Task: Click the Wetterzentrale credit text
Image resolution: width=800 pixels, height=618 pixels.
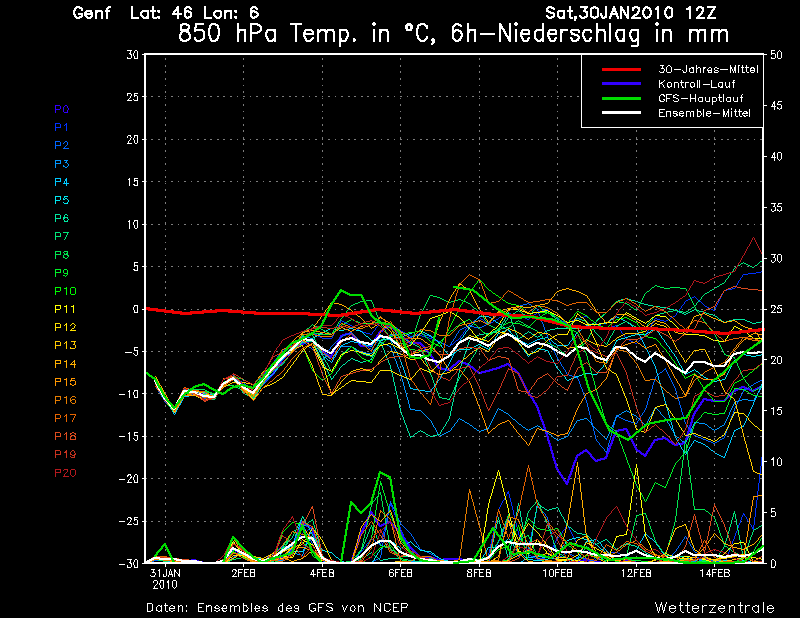Action: (x=714, y=608)
